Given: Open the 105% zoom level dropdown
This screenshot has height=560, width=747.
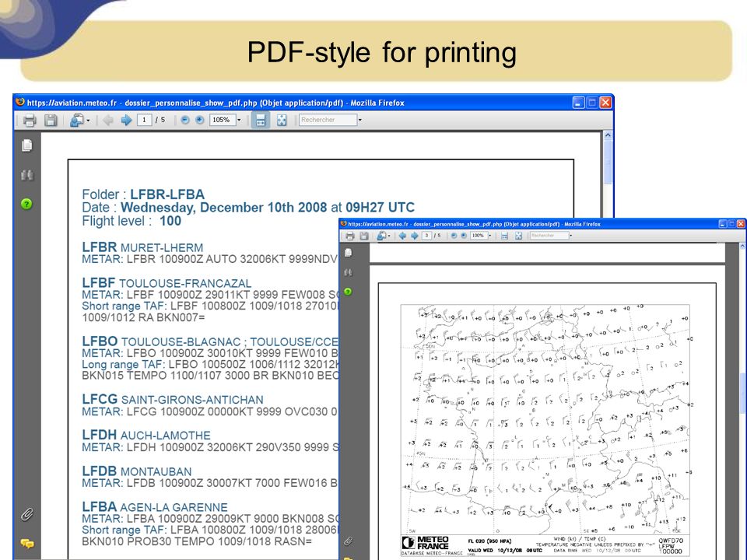Looking at the screenshot, I should pos(239,120).
